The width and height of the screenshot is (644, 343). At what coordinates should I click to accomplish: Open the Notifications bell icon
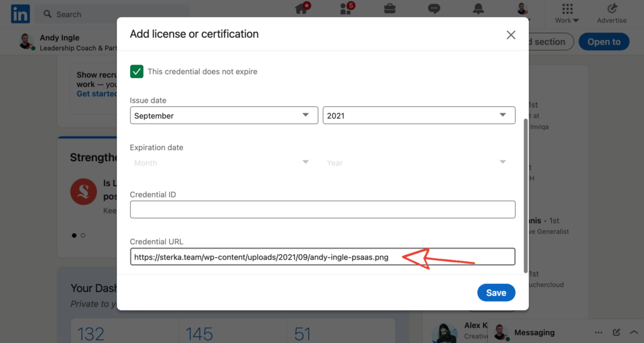pos(478,9)
